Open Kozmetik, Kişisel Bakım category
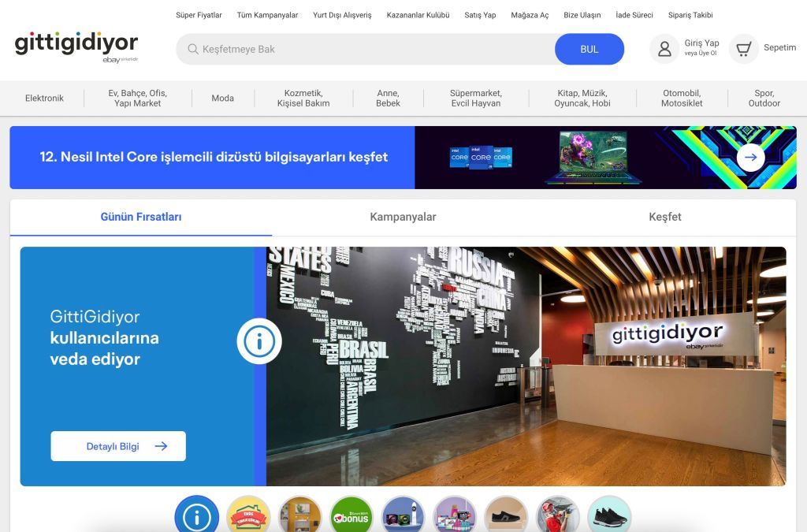807x532 pixels. coord(303,98)
